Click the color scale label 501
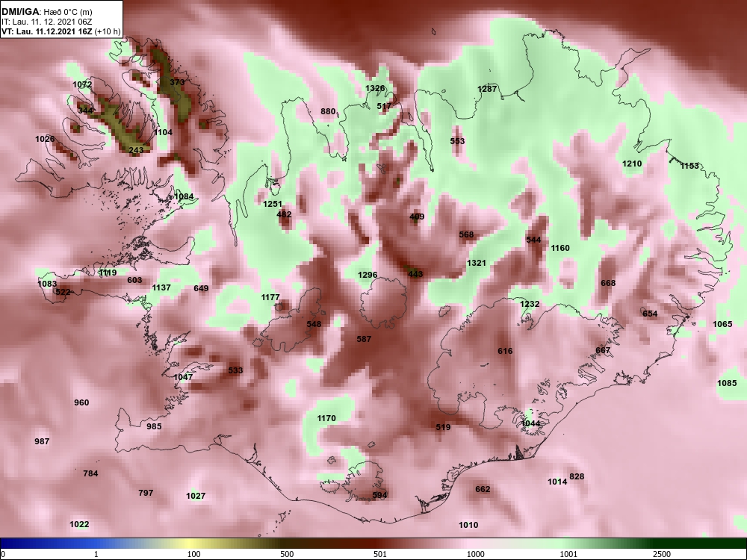This screenshot has width=747, height=560. pyautogui.click(x=380, y=554)
